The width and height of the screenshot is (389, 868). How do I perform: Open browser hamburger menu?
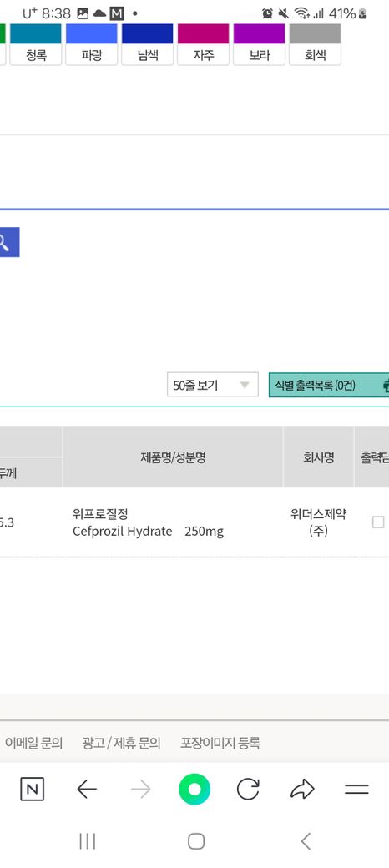pos(356,790)
